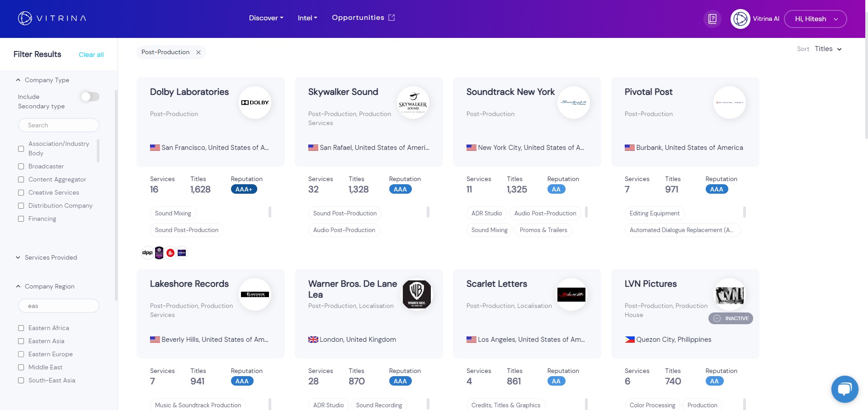Check the Eastern Europe checkbox
Viewport: 868px width, 410px height.
pos(21,354)
